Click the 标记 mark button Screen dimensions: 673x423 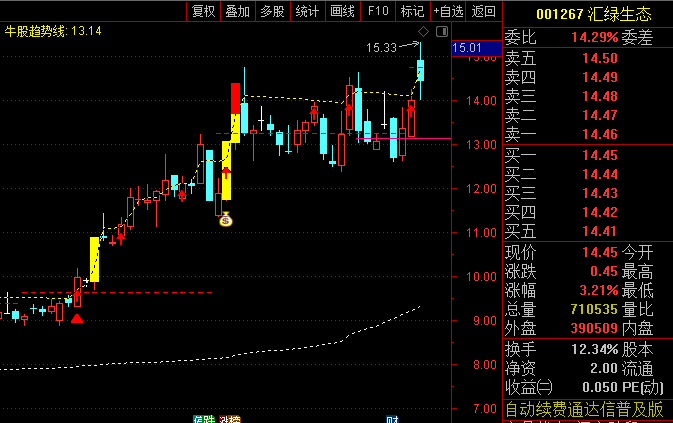pyautogui.click(x=412, y=11)
